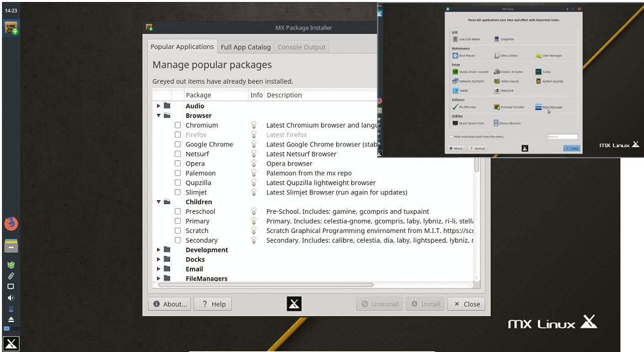The height and width of the screenshot is (352, 644).
Task: Click Close button in MX Tools window
Action: [x=572, y=149]
